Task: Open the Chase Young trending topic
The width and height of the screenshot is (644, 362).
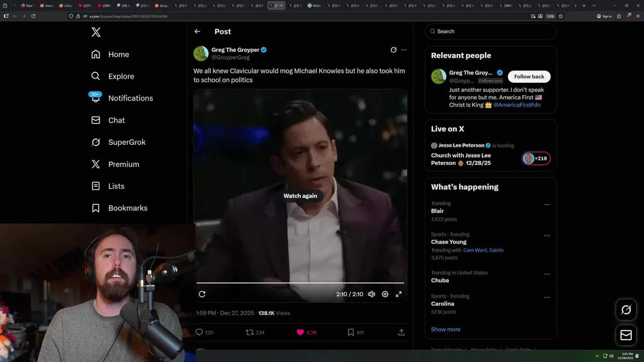Action: pyautogui.click(x=449, y=242)
